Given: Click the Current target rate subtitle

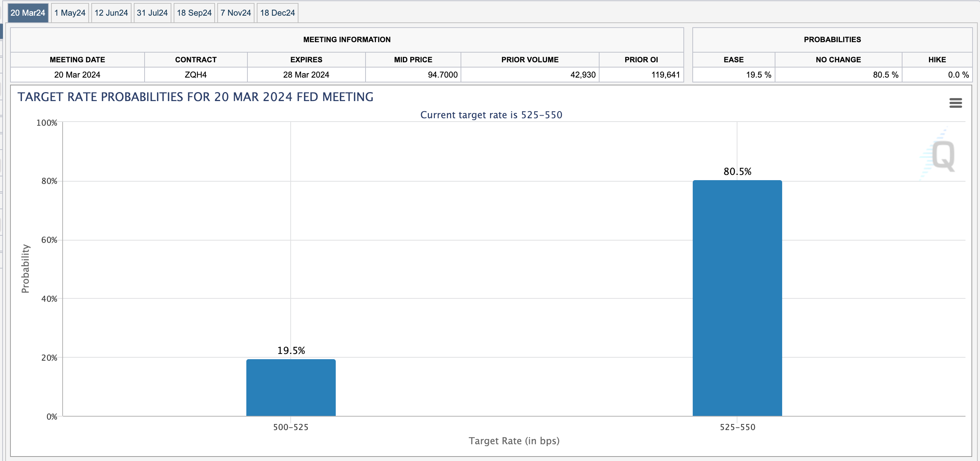Looking at the screenshot, I should click(x=491, y=115).
